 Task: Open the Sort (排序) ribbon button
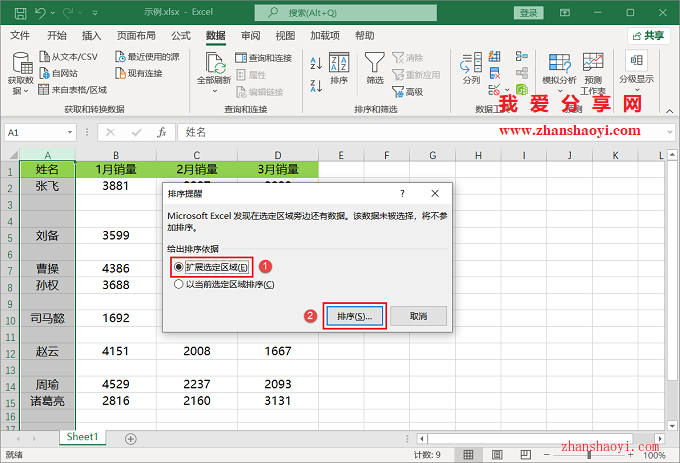[339, 68]
